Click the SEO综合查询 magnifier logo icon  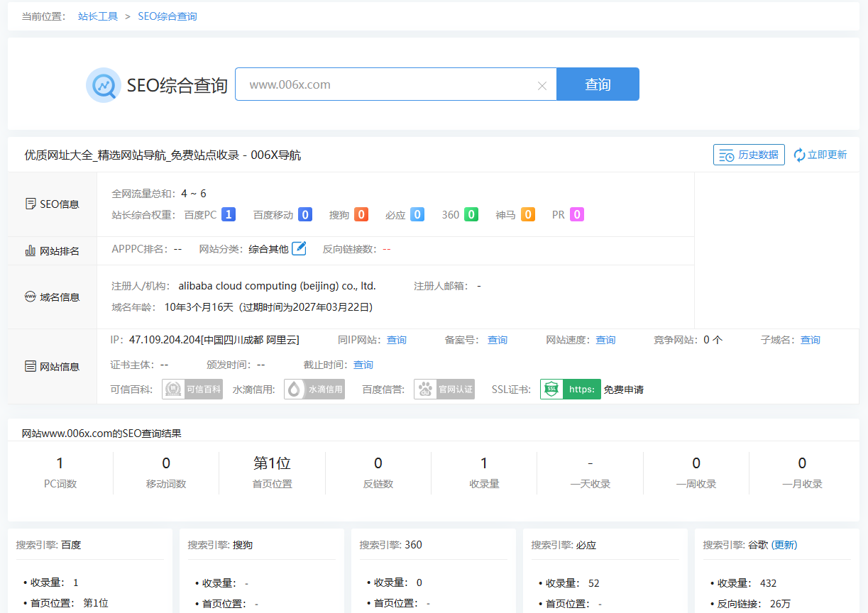[104, 85]
